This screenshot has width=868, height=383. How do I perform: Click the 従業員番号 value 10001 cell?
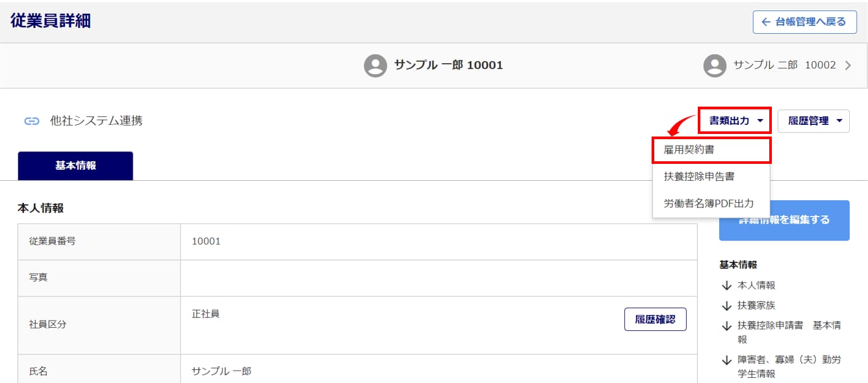(206, 241)
